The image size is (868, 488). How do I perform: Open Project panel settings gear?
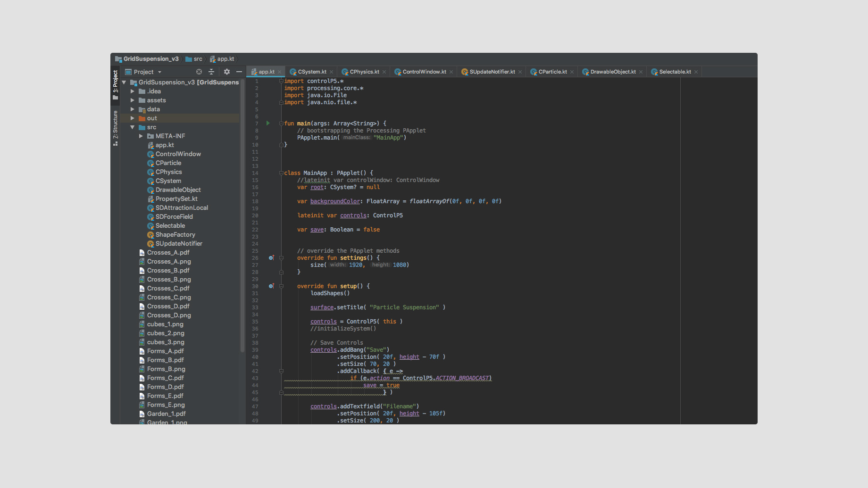click(227, 72)
